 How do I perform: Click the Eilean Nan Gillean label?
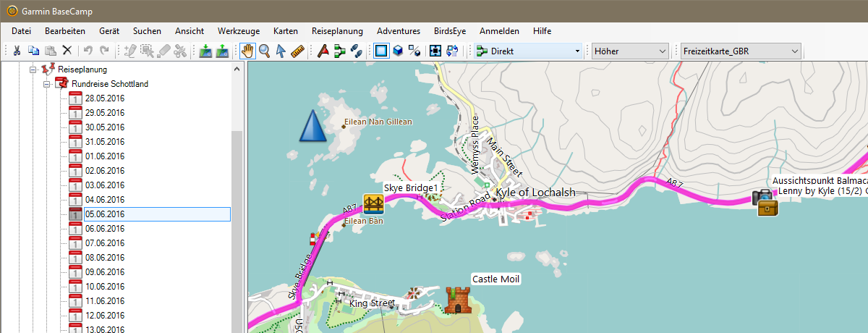pos(378,122)
